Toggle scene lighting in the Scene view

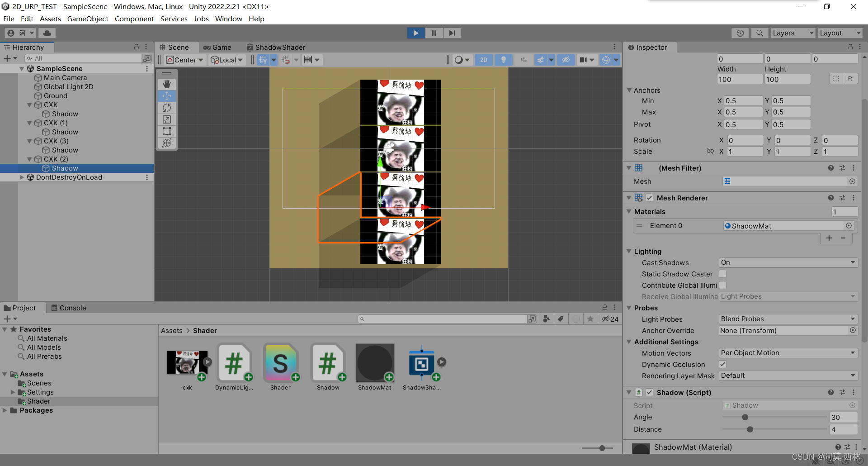pyautogui.click(x=503, y=59)
